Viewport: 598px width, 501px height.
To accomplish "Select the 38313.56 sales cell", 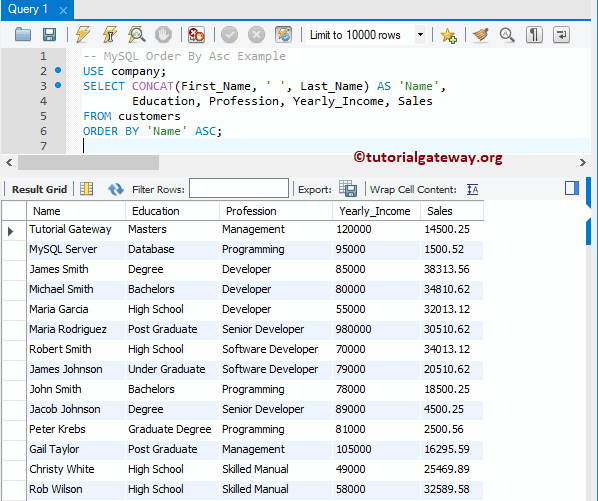I will 452,269.
